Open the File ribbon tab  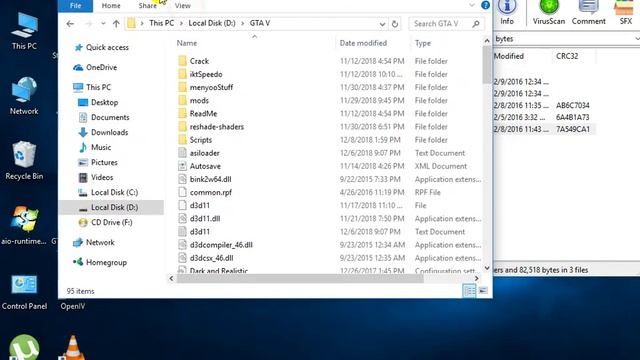(76, 6)
